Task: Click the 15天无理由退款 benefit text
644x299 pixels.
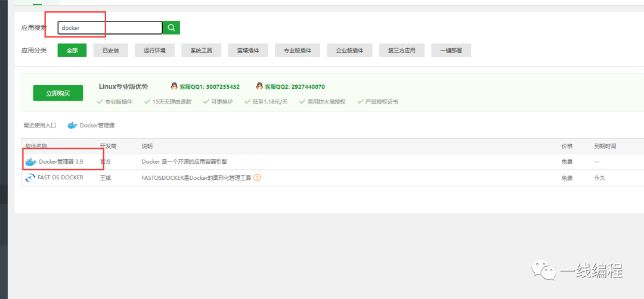Action: point(172,102)
